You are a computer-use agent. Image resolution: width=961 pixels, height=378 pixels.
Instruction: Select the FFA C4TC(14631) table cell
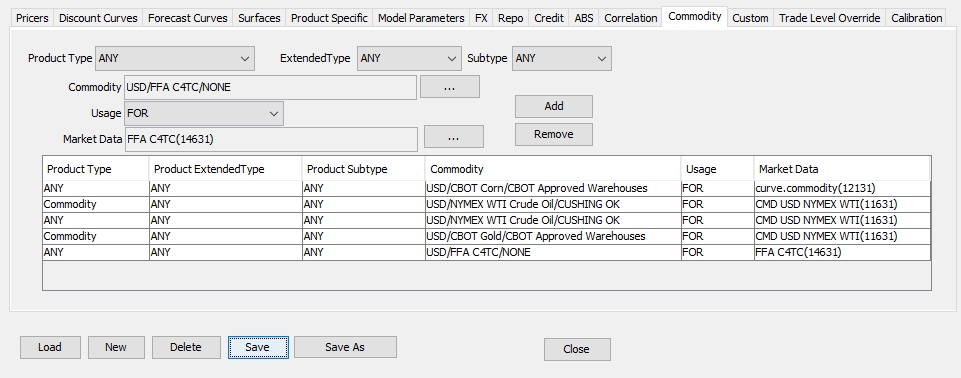(842, 252)
